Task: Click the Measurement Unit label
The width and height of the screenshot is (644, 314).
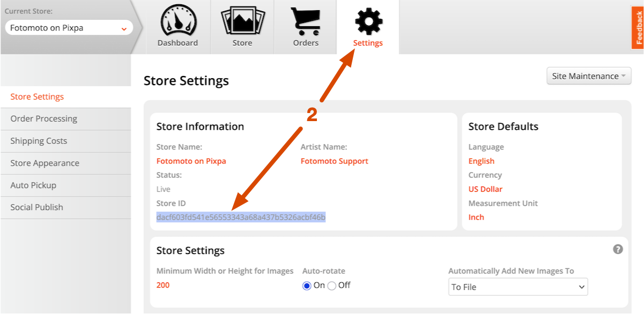Action: pos(503,203)
